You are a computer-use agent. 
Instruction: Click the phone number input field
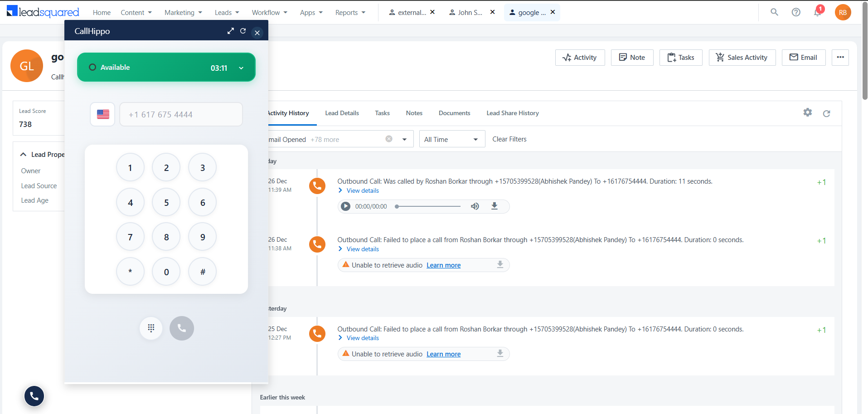[x=181, y=114]
